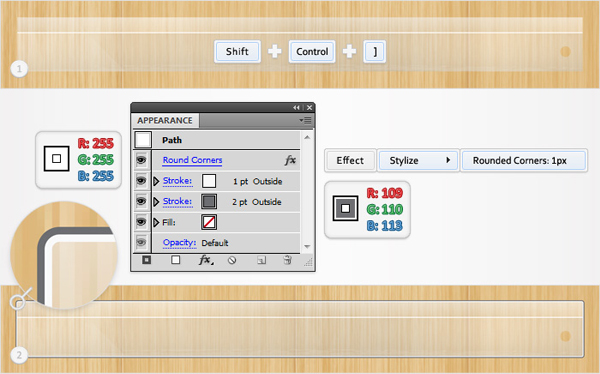This screenshot has height=374, width=600.
Task: Open the Opacity link
Action: tap(179, 243)
